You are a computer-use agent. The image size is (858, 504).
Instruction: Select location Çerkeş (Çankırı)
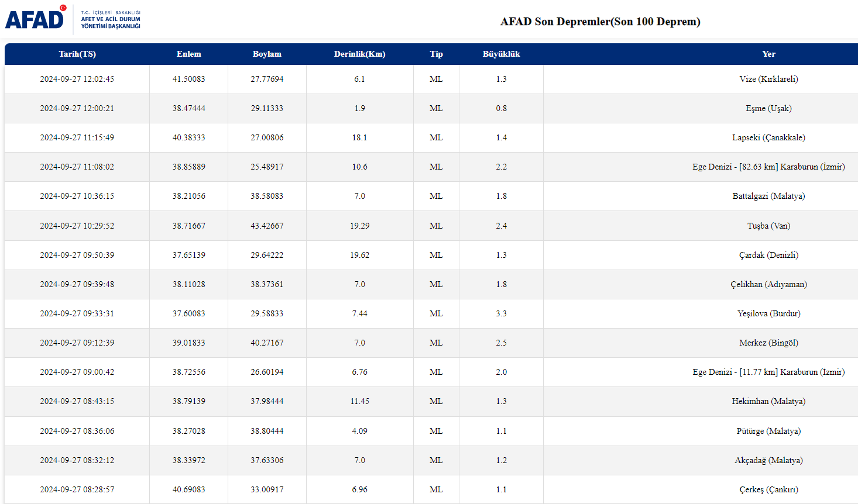769,489
